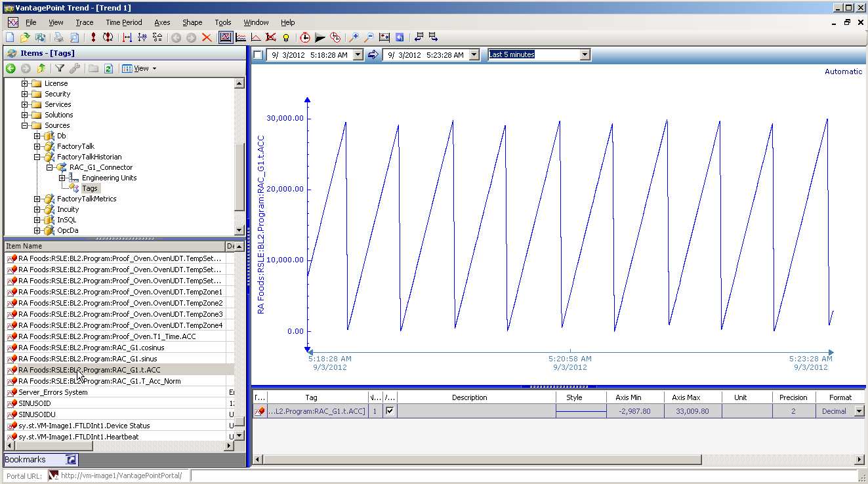Click the trace style line swatch
868x484 pixels.
(581, 411)
